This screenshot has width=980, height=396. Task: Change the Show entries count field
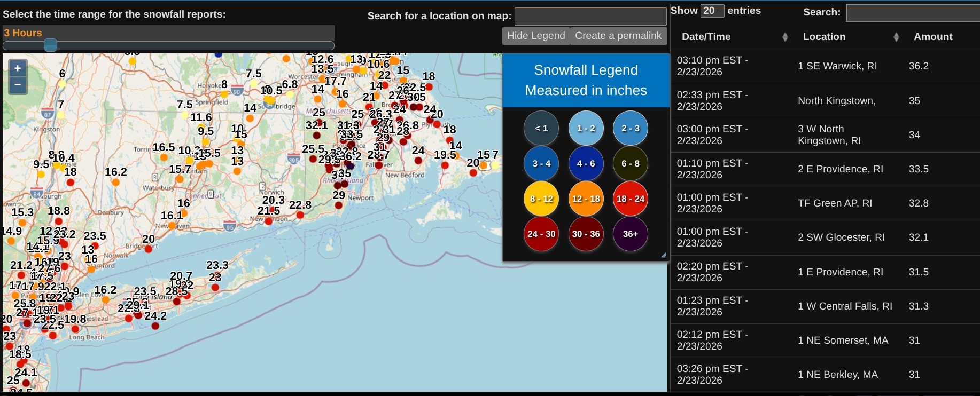pos(712,11)
